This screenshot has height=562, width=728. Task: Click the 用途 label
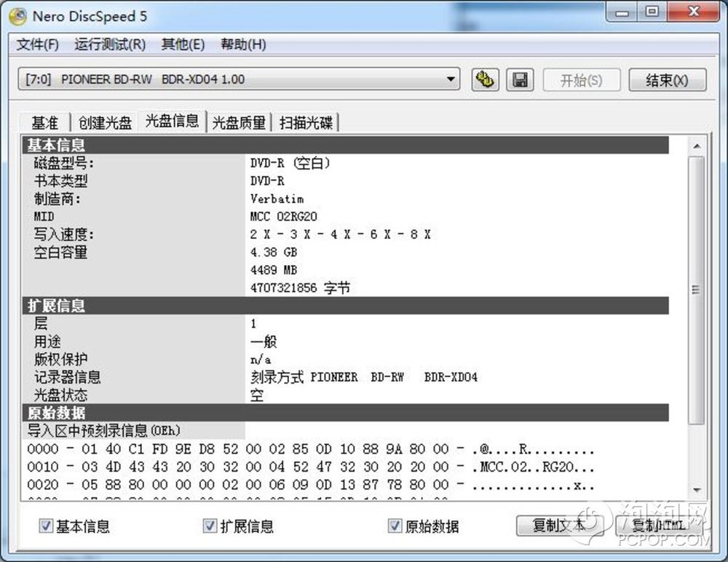[47, 341]
